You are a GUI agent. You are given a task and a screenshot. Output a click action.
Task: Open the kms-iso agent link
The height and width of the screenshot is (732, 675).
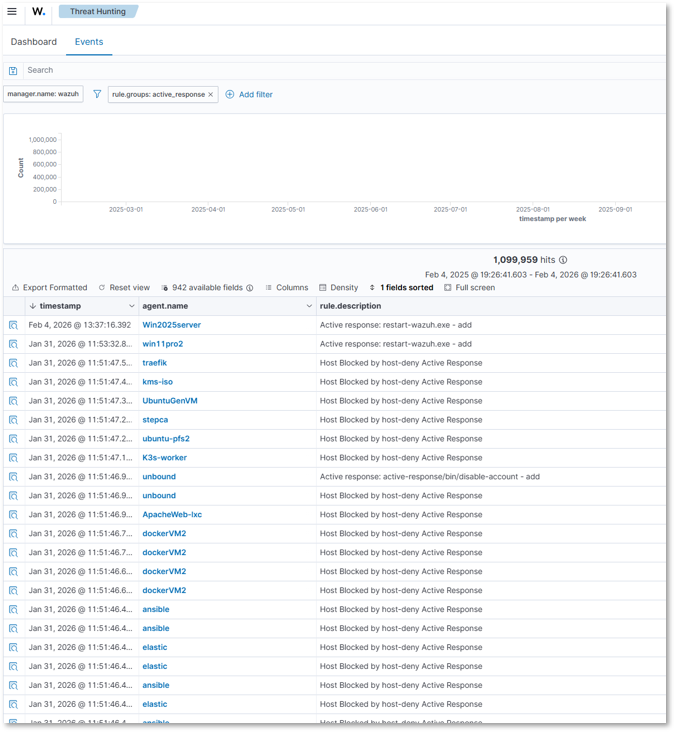tap(157, 382)
